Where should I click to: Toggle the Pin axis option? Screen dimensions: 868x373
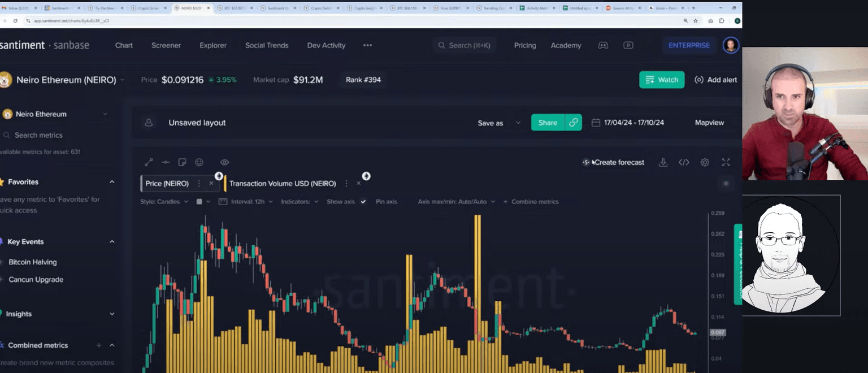(x=386, y=202)
